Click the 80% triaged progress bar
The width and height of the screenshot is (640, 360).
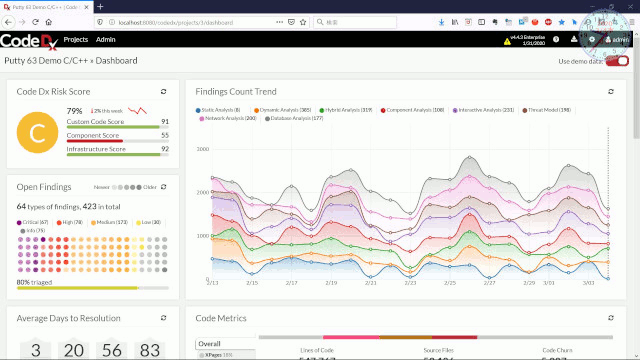click(93, 288)
